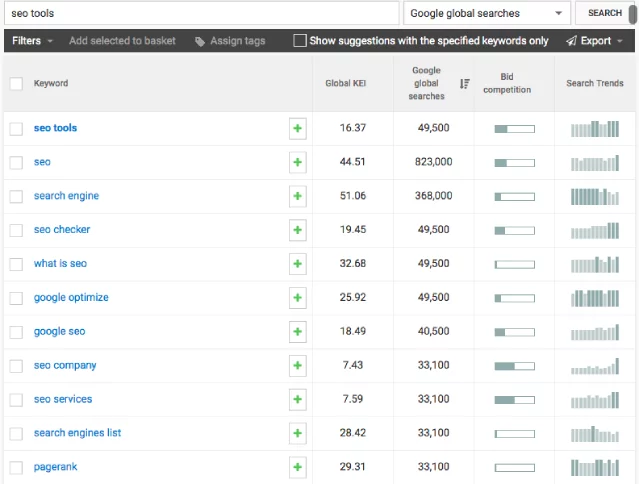
Task: Click plus icon beside 'google optimize'
Action: coord(297,298)
